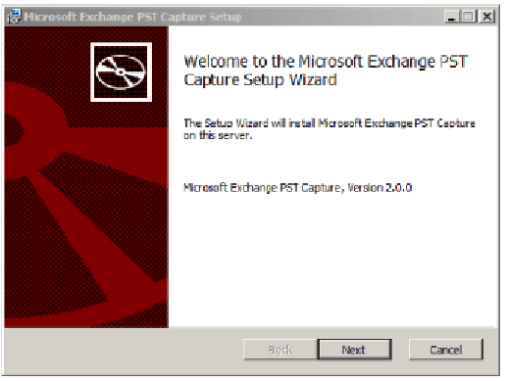
Task: Click the greyed-out maximize button
Action: (x=469, y=16)
